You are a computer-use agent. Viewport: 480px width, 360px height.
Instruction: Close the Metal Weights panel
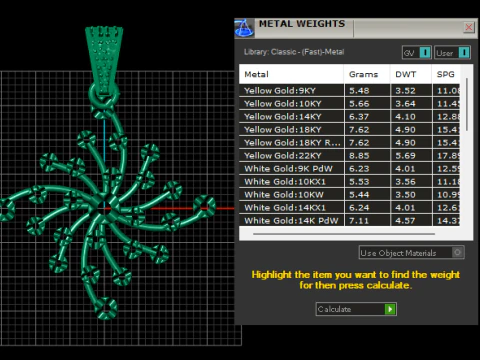click(469, 27)
